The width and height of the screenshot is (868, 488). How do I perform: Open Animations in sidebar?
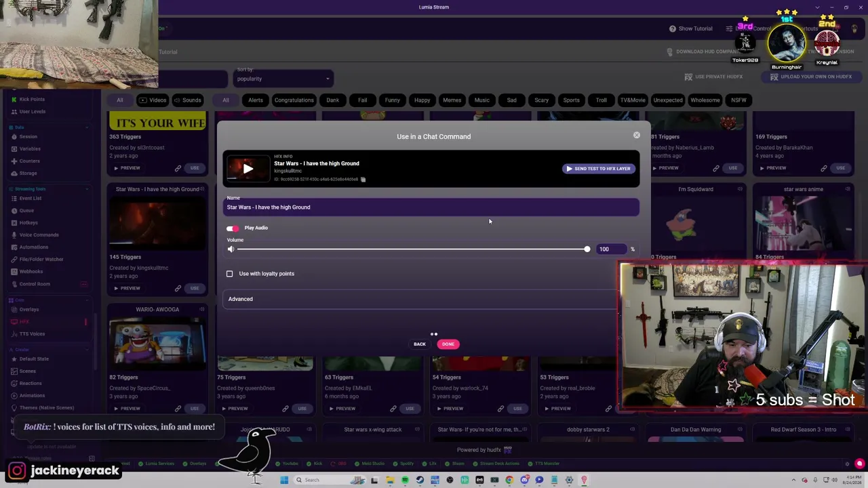(32, 396)
